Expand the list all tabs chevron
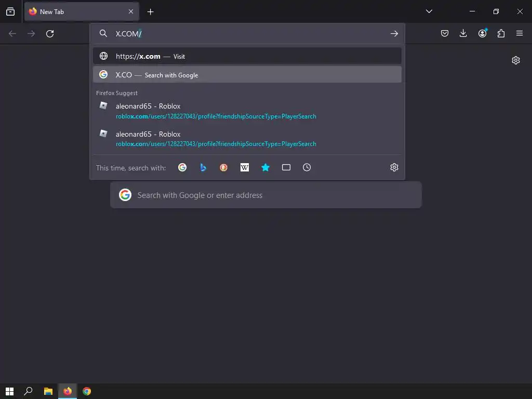Screen dimensions: 532x399 (x=429, y=11)
